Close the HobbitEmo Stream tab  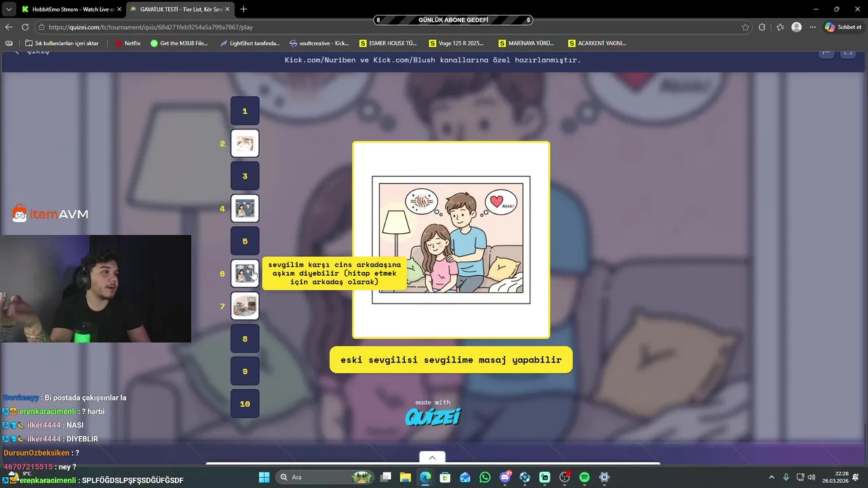tap(119, 9)
